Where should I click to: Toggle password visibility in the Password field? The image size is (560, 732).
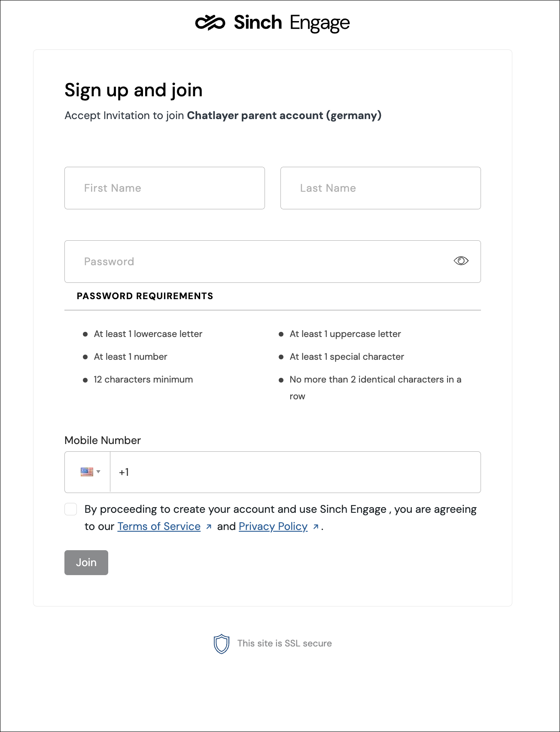[x=461, y=260]
